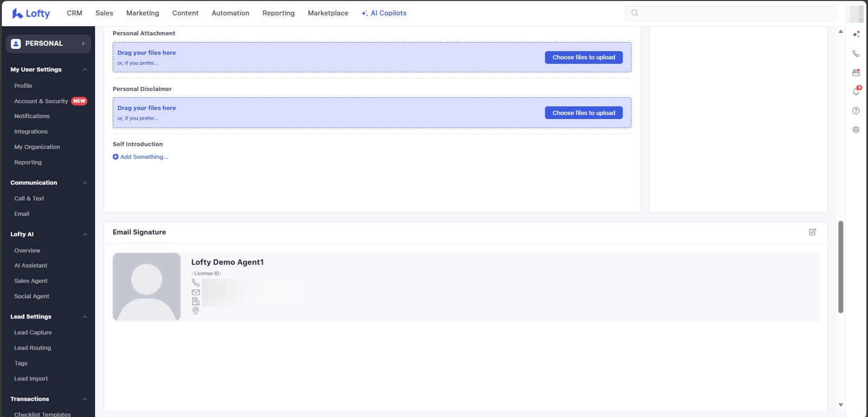
Task: Collapse the Lofty AI sidebar section
Action: [85, 235]
